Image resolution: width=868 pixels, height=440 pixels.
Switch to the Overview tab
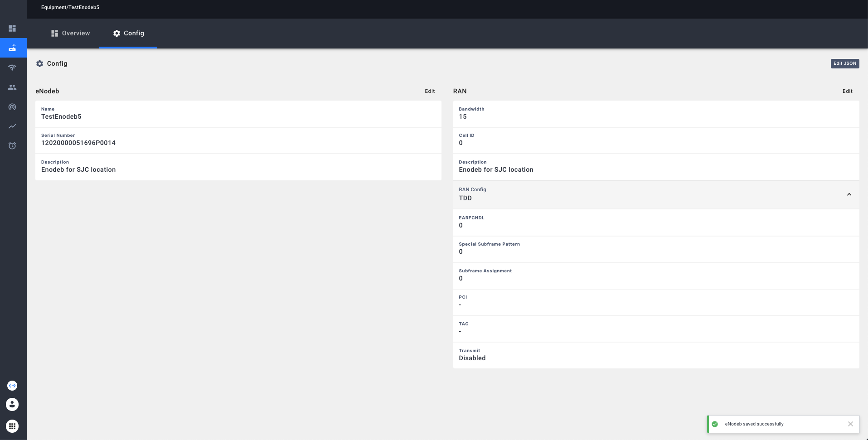[x=70, y=33]
